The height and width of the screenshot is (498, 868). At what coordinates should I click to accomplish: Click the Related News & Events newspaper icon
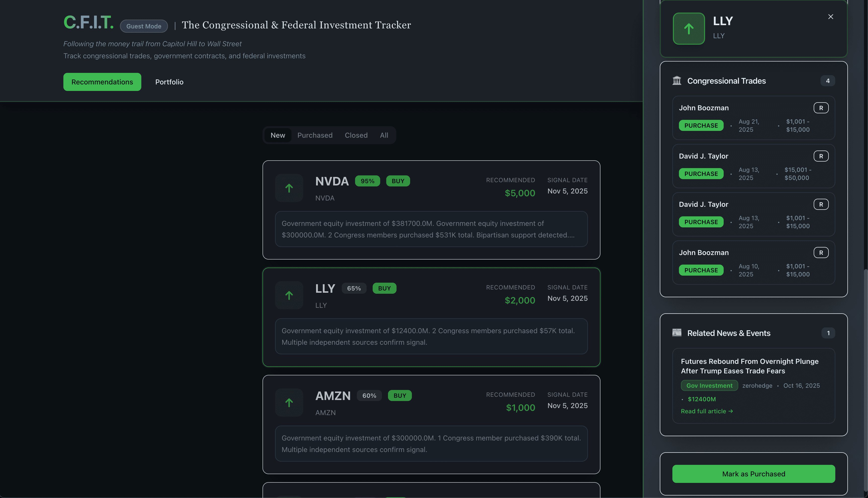coord(676,332)
